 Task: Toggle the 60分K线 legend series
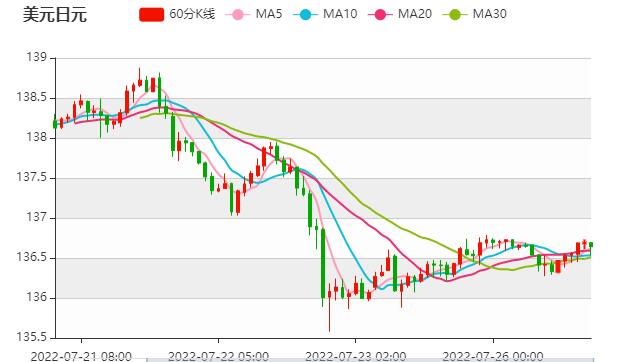click(177, 14)
